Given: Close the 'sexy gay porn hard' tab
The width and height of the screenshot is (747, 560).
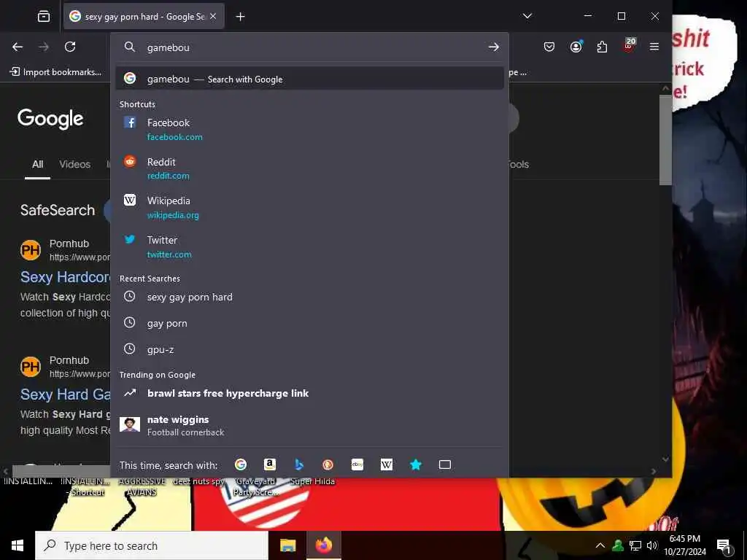Looking at the screenshot, I should pyautogui.click(x=213, y=16).
